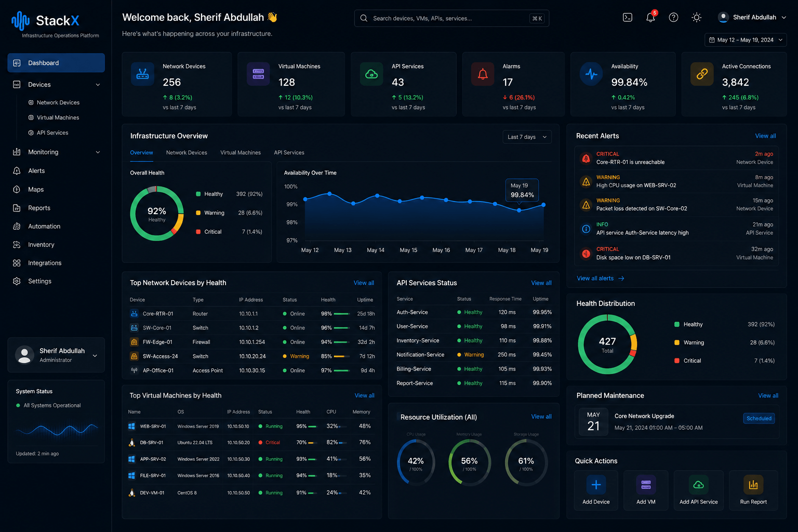
Task: Open notifications bell with badge
Action: pos(650,17)
